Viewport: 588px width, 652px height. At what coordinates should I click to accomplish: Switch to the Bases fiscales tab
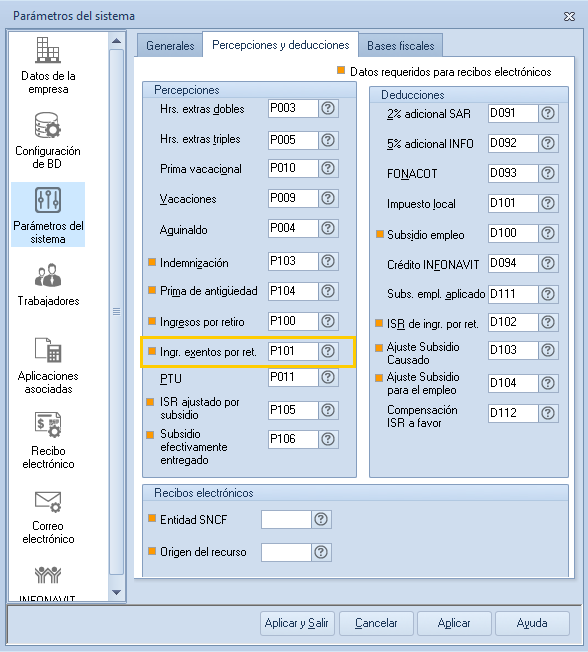pyautogui.click(x=400, y=46)
